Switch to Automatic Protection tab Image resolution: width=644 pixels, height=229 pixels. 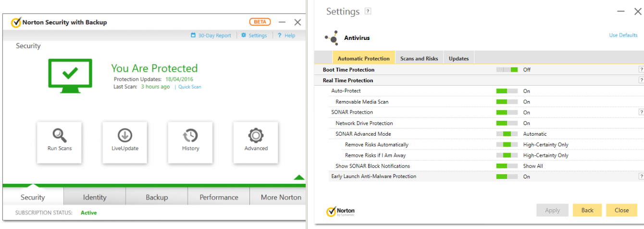[x=364, y=58]
